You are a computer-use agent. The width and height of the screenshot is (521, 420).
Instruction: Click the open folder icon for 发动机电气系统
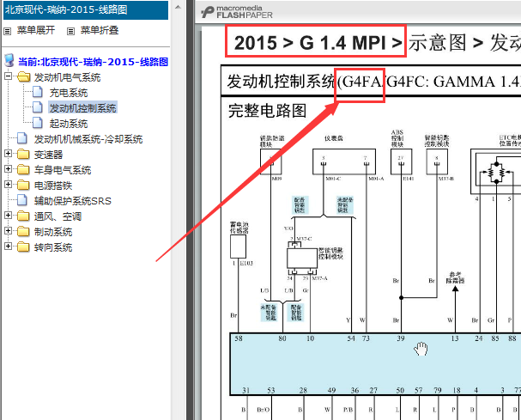[23, 77]
